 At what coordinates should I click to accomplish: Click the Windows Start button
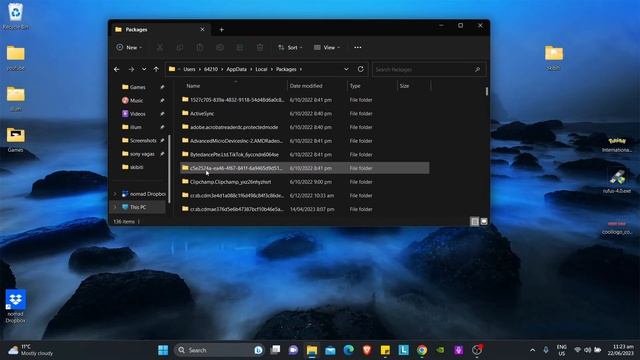pyautogui.click(x=163, y=350)
